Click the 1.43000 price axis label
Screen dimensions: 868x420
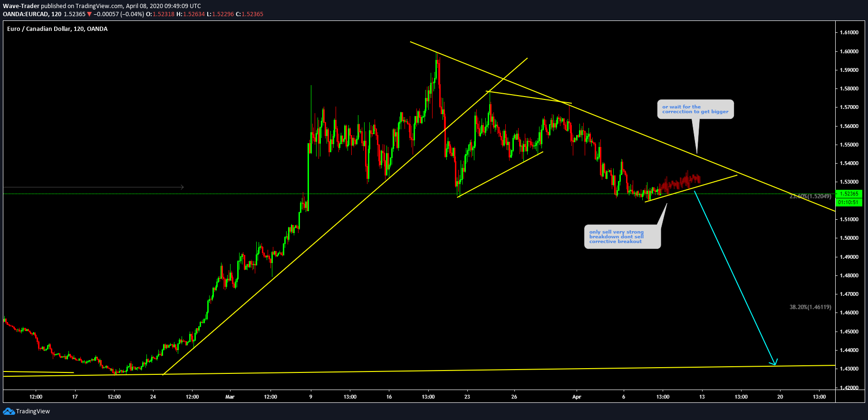(x=849, y=369)
